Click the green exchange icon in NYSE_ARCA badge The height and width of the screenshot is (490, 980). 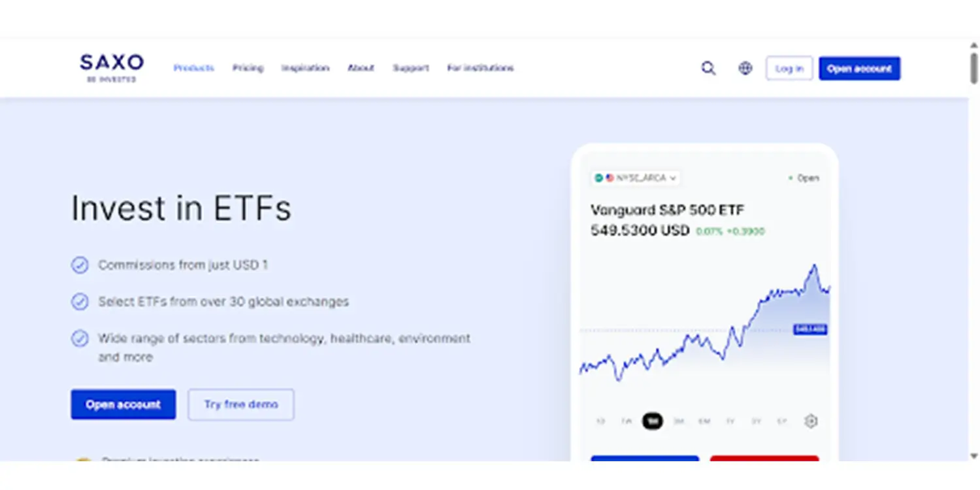point(599,178)
